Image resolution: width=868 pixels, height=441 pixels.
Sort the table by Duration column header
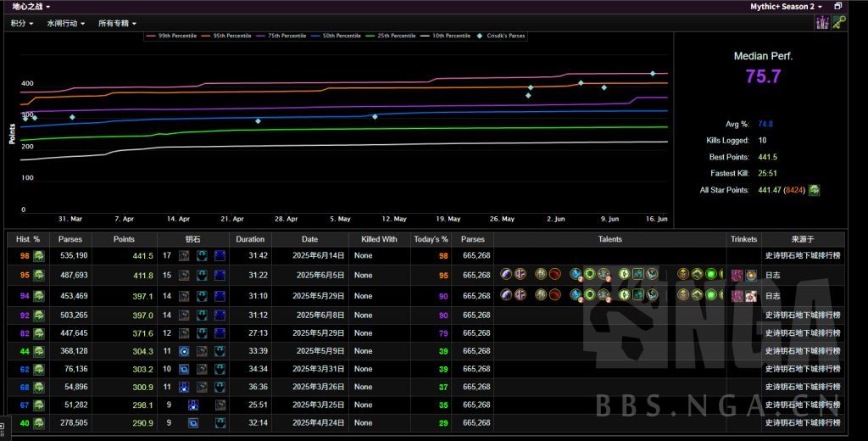(250, 239)
